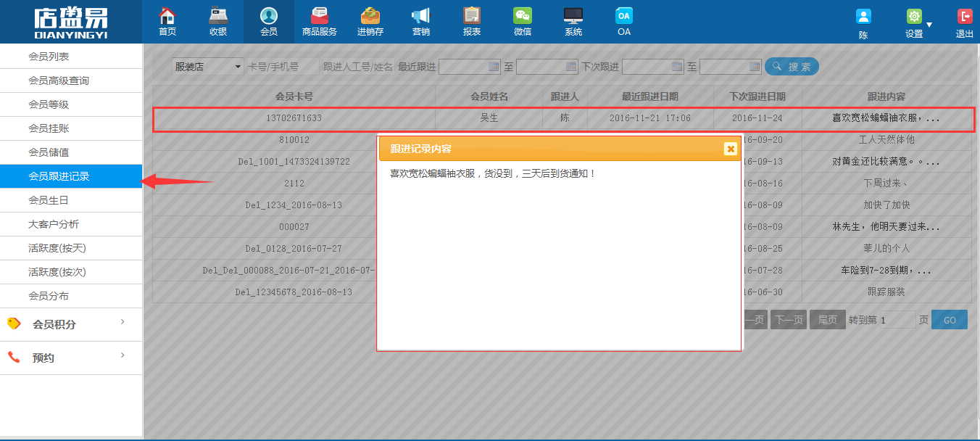Click the 收银 cashier icon
The image size is (980, 441).
click(218, 22)
